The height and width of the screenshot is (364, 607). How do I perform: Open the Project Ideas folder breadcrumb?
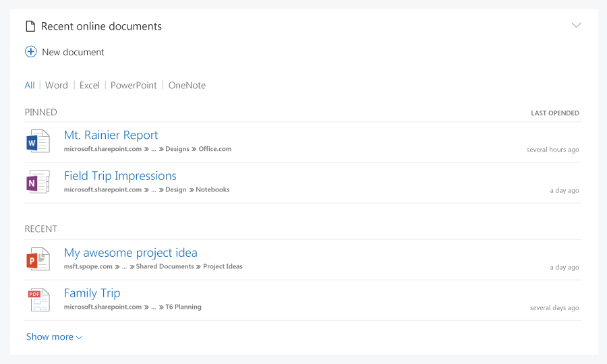[x=223, y=267]
